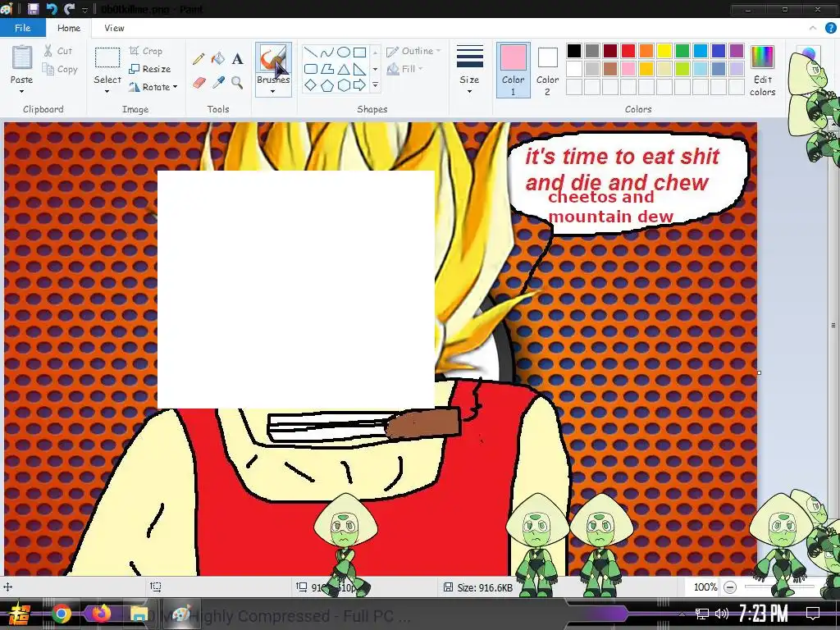
Task: Choose the Right triangle shape
Action: (360, 69)
